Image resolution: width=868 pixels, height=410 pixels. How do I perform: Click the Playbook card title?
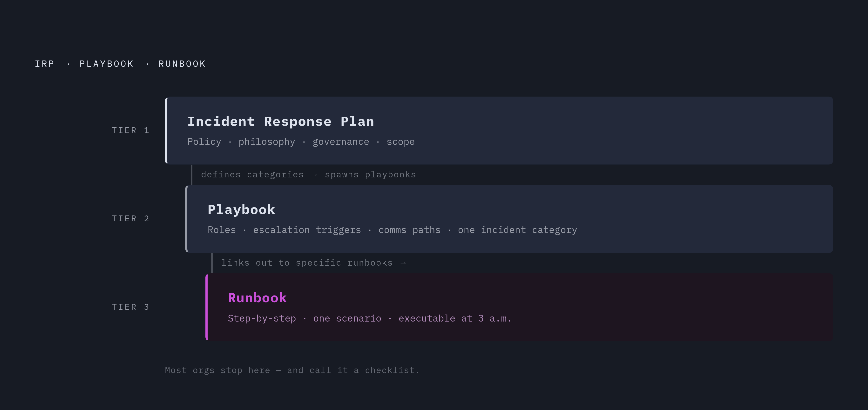(x=241, y=209)
